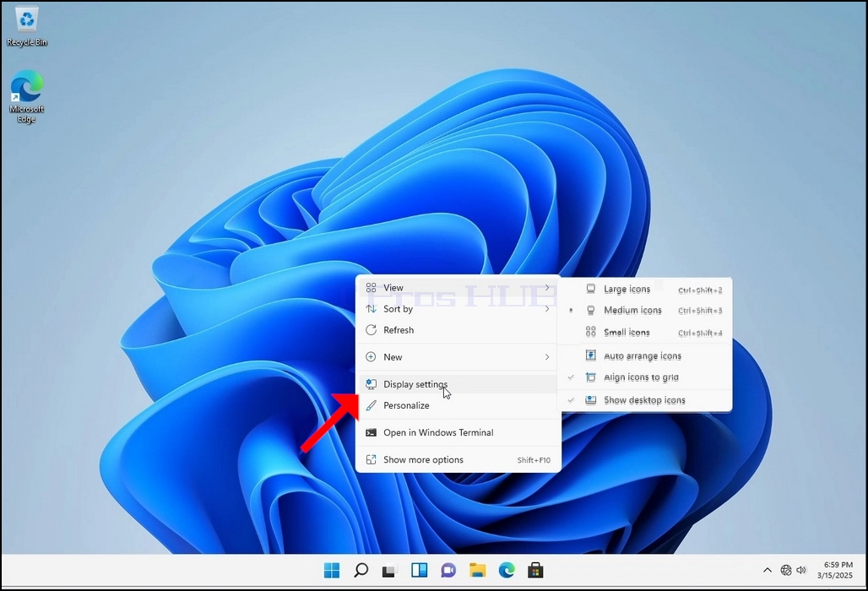
Task: Launch Microsoft Store taskbar icon
Action: [x=535, y=570]
